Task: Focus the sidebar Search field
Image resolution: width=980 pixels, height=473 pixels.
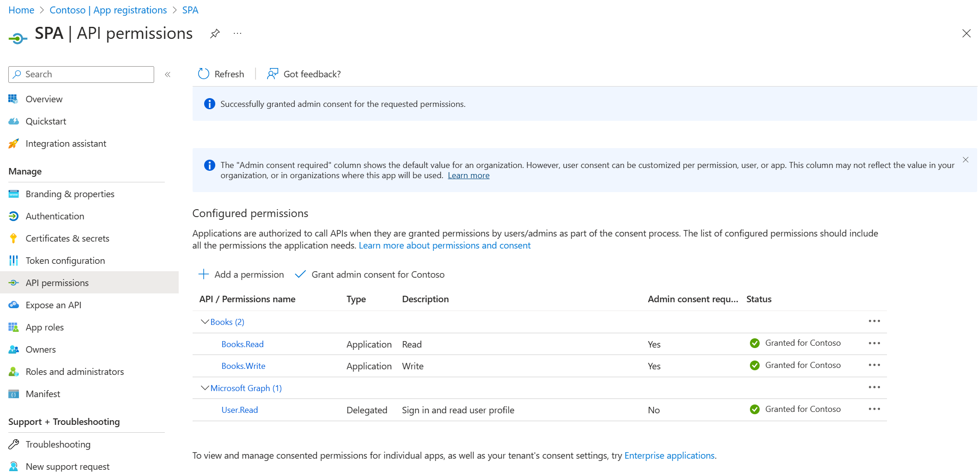Action: pyautogui.click(x=86, y=75)
